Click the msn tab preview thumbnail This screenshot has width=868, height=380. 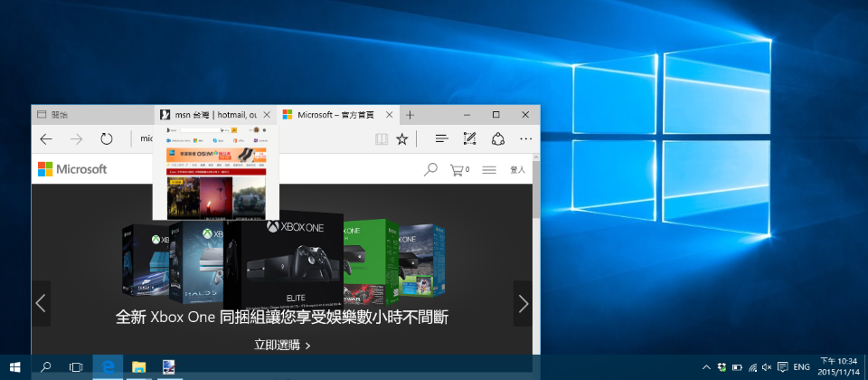tap(216, 172)
